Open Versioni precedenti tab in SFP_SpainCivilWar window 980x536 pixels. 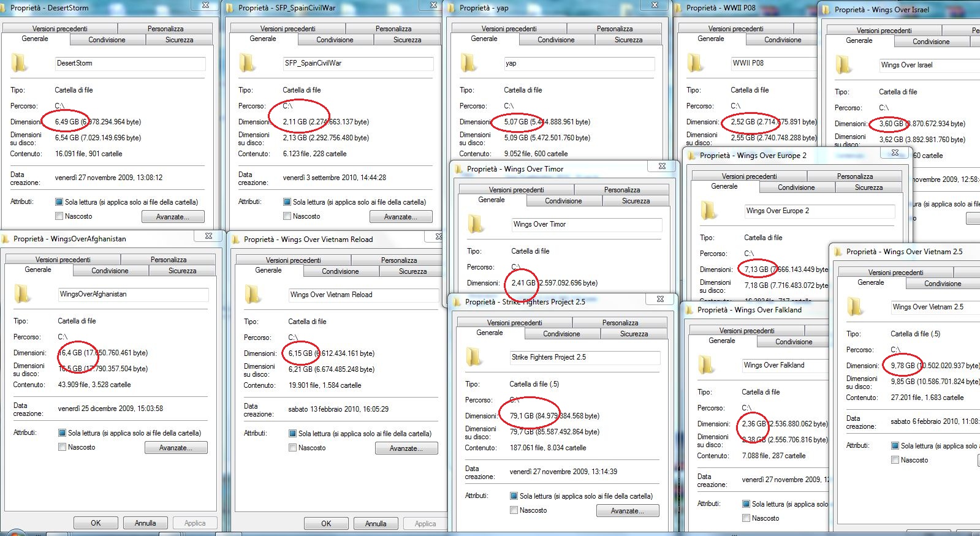[x=288, y=29]
